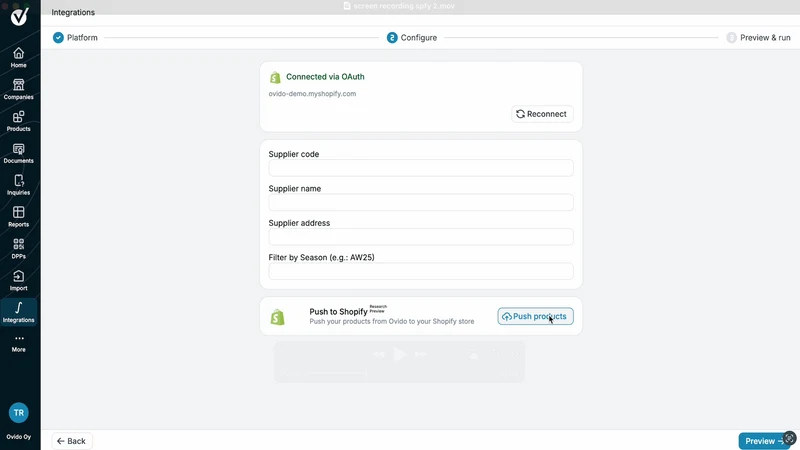
Task: Click ovido-demo.myshopify.com text
Action: point(312,94)
